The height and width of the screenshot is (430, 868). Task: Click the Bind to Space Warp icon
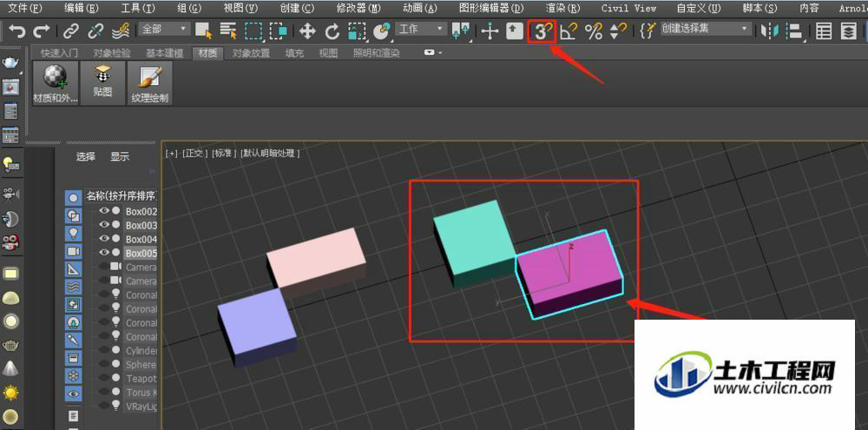[122, 31]
